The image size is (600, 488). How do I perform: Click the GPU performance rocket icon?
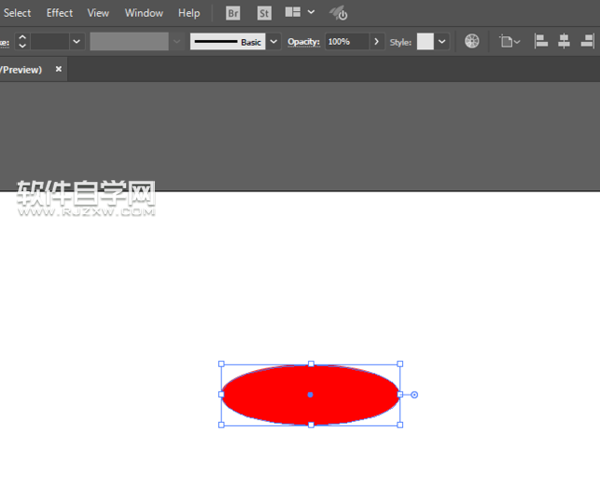[338, 13]
